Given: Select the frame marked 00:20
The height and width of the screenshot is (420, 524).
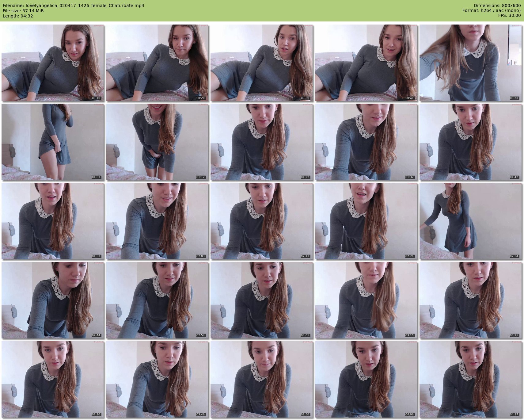Looking at the screenshot, I should pyautogui.click(x=157, y=63).
